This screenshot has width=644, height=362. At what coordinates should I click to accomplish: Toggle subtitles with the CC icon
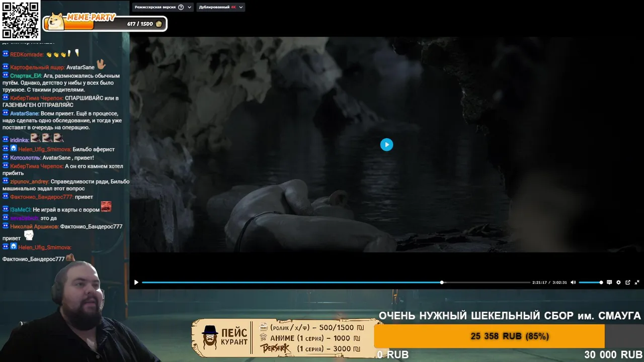[609, 283]
